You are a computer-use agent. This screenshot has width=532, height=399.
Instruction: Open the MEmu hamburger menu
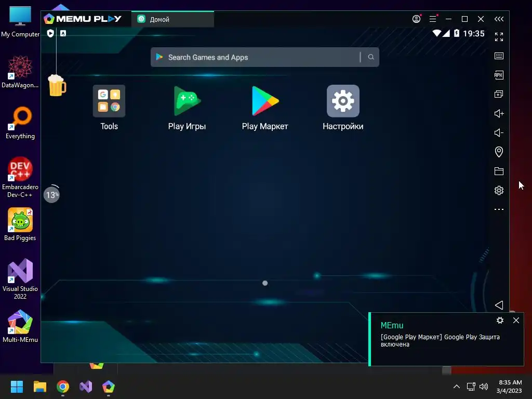pos(433,19)
